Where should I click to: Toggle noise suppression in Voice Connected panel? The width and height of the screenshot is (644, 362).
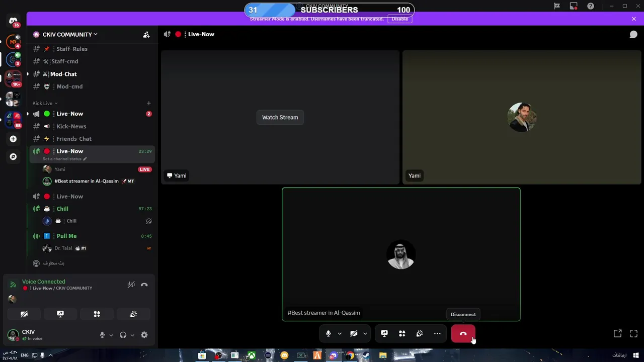[x=131, y=285]
